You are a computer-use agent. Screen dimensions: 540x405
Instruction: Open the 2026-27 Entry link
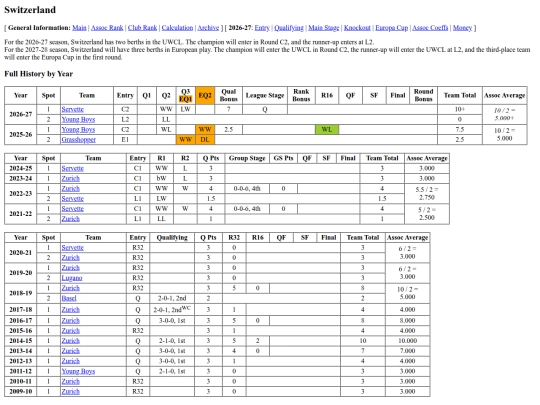click(x=262, y=28)
